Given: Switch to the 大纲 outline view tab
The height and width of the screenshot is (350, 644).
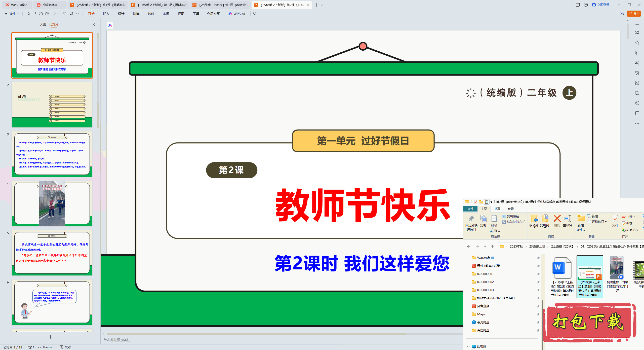Looking at the screenshot, I should point(43,24).
